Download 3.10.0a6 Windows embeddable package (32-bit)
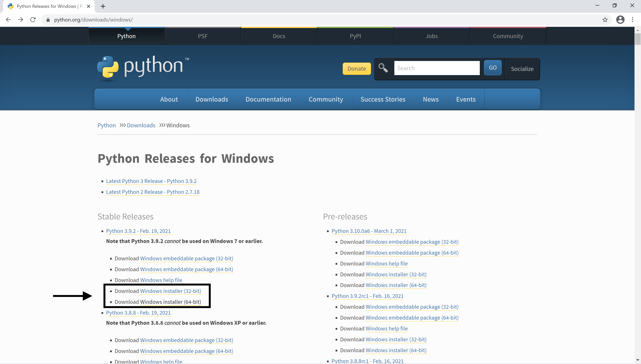This screenshot has height=364, width=641. coord(412,242)
